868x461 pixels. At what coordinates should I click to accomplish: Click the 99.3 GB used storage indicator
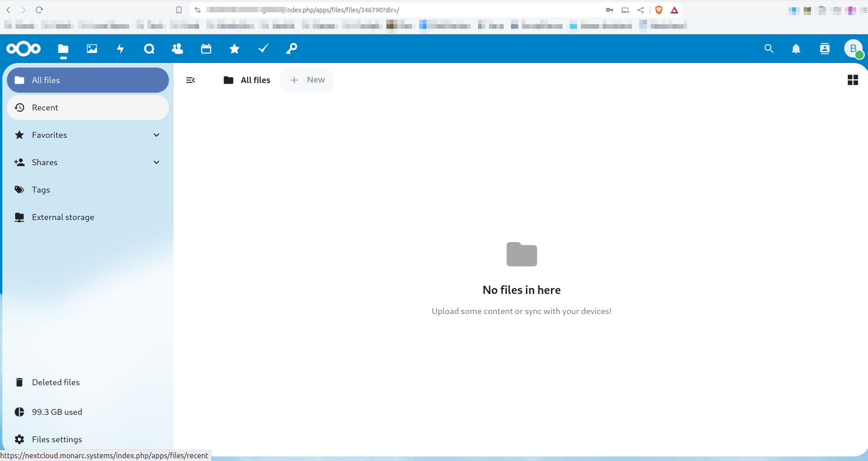pos(88,412)
